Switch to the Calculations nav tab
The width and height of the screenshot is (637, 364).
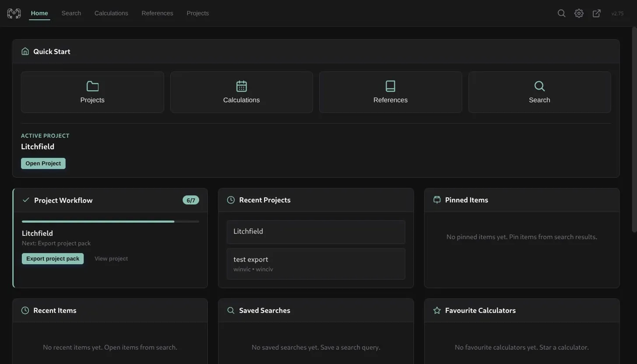pyautogui.click(x=111, y=13)
